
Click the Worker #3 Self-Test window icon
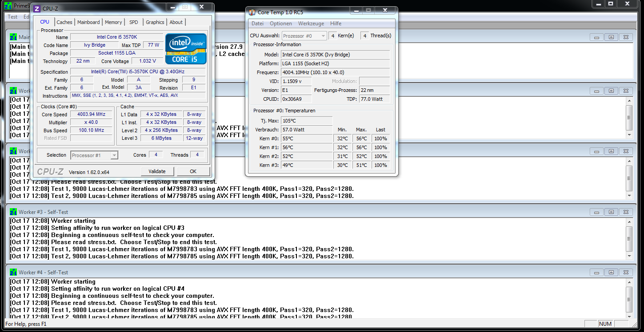(x=13, y=212)
